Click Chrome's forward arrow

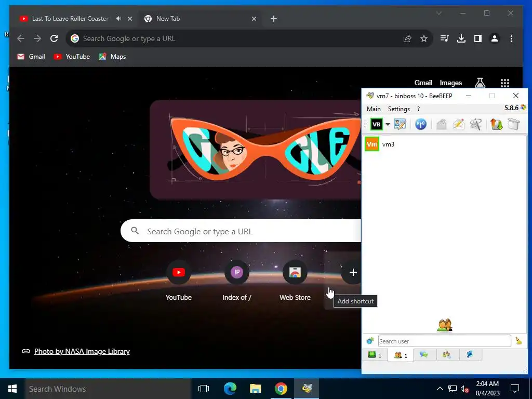point(37,38)
